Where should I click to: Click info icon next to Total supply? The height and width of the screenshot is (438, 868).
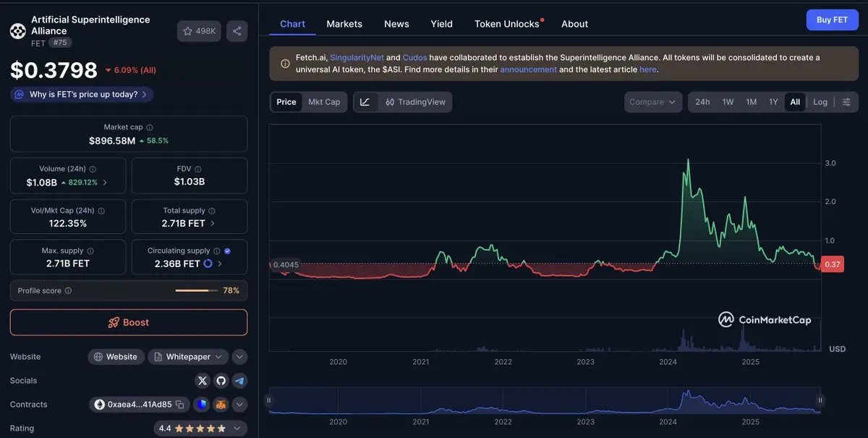point(212,211)
